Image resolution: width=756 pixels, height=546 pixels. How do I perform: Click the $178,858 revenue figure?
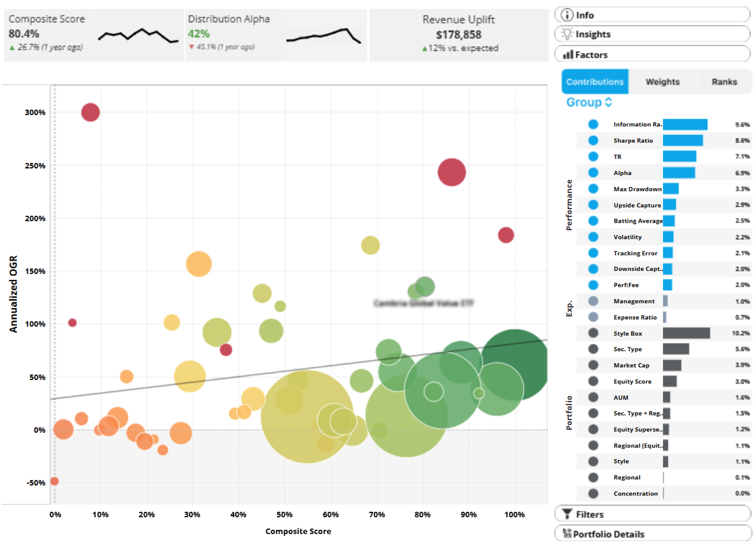click(x=459, y=34)
